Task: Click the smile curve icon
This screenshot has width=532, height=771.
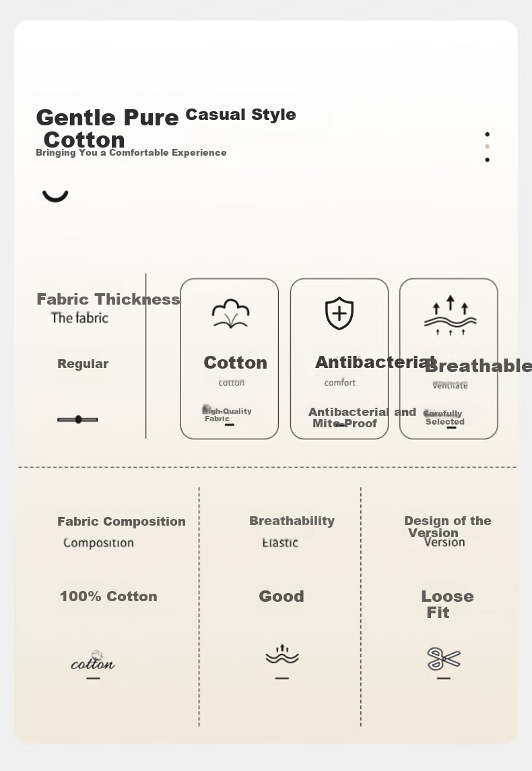Action: 55,195
